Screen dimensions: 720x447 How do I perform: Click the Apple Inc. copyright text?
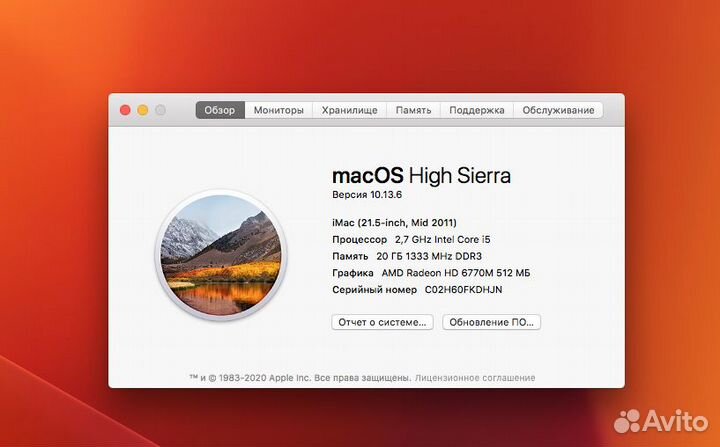click(300, 378)
